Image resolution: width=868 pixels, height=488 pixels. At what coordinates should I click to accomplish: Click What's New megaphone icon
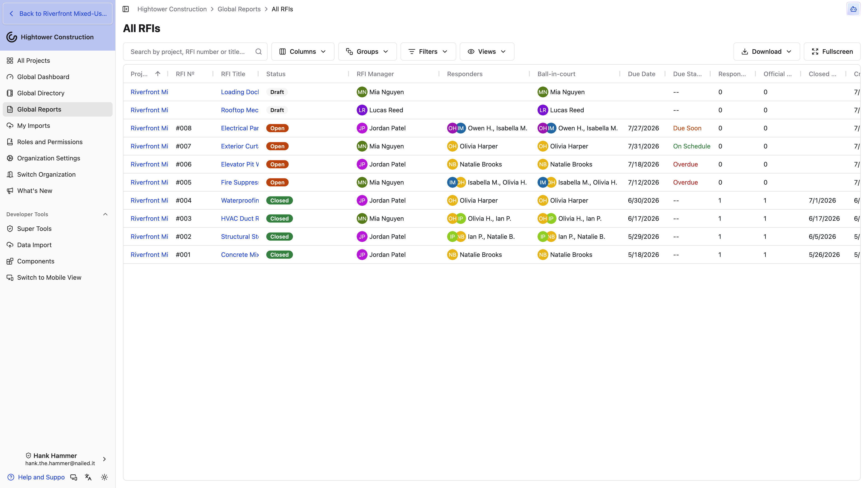click(10, 191)
